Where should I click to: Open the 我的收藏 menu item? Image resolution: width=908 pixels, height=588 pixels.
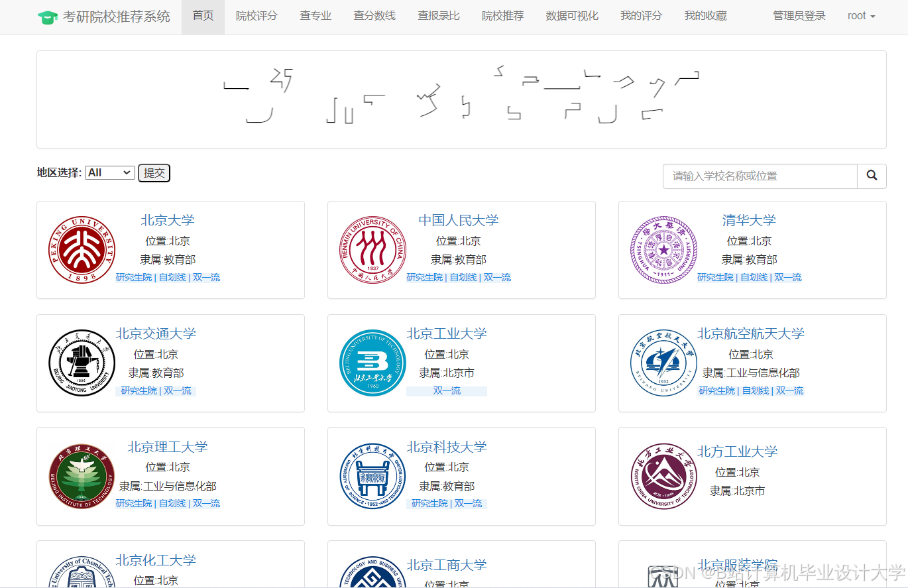click(x=705, y=16)
